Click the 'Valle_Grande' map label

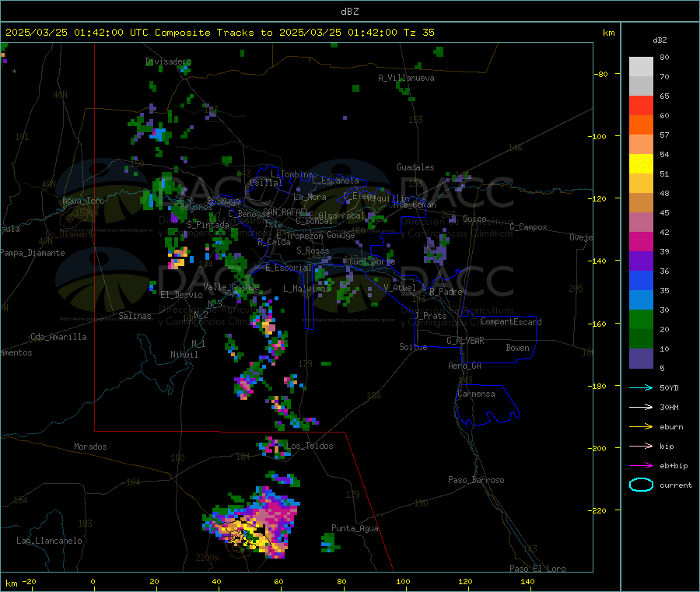pyautogui.click(x=231, y=287)
